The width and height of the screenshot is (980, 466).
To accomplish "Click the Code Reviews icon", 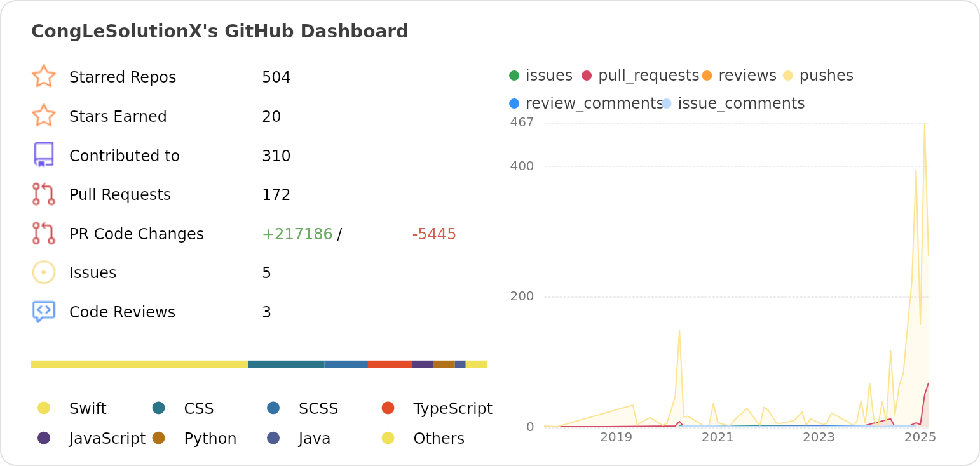I will point(44,312).
